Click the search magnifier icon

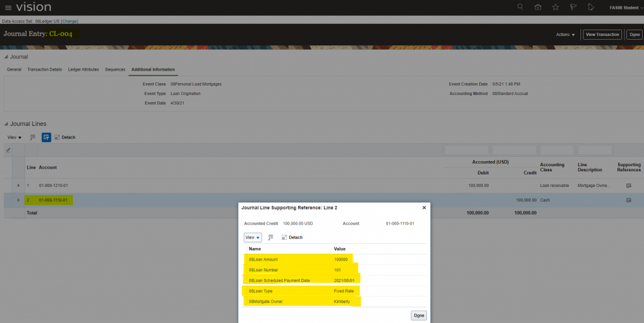click(x=519, y=7)
